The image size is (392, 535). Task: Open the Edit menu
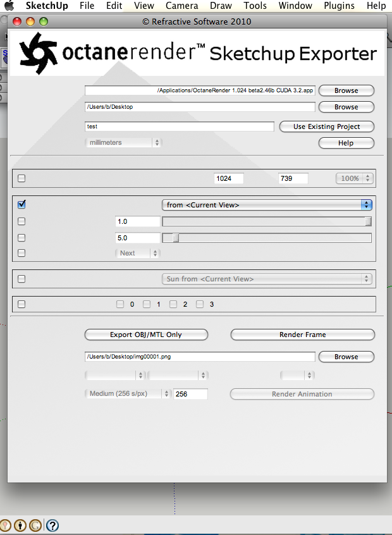pos(114,6)
